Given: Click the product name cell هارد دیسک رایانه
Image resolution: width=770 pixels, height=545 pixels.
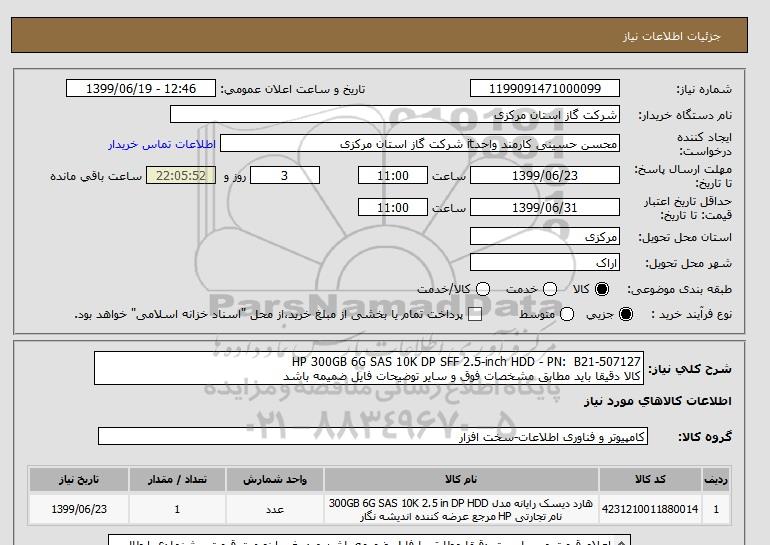Looking at the screenshot, I should pyautogui.click(x=461, y=510).
